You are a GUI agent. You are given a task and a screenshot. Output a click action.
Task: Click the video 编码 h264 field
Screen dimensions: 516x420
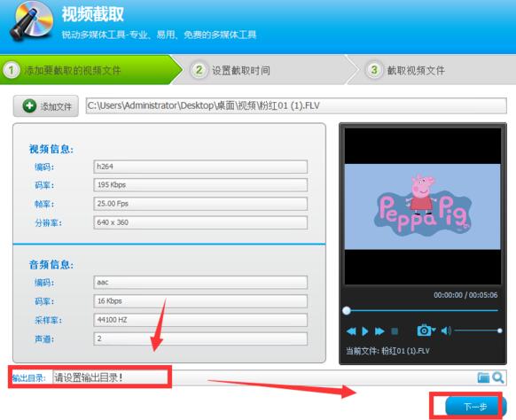coord(200,167)
